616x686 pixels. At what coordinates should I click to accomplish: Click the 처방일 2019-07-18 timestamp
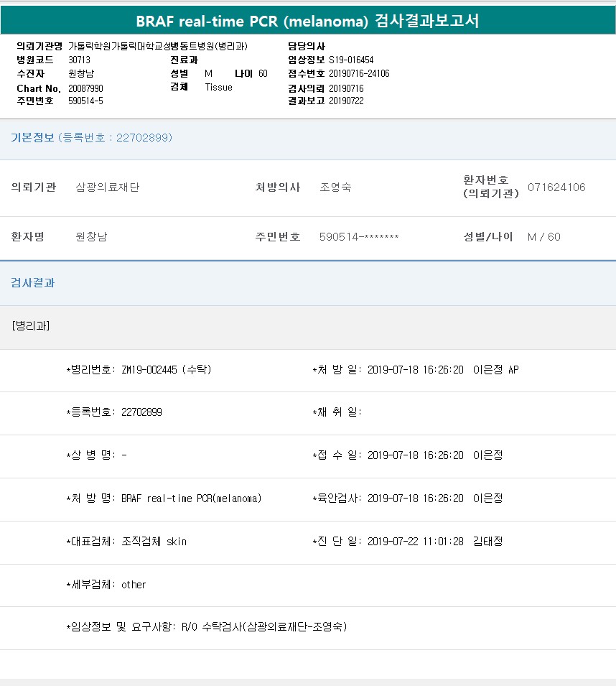click(x=415, y=370)
